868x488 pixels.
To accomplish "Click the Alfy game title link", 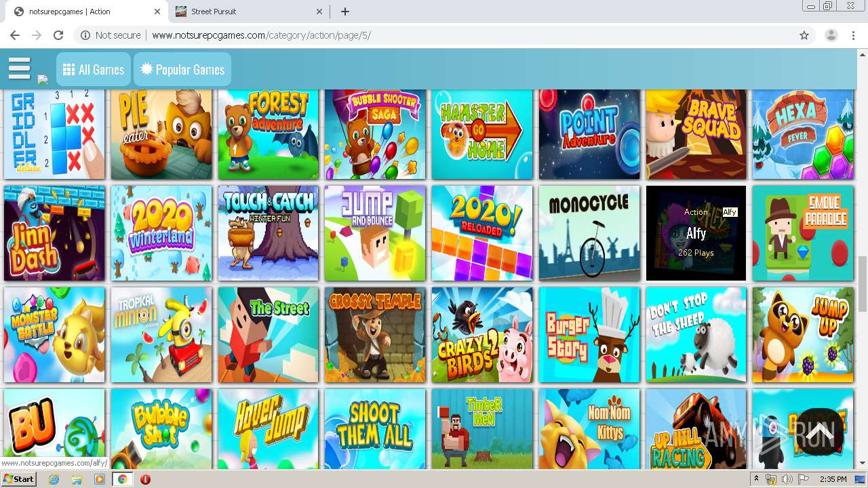I will 696,233.
